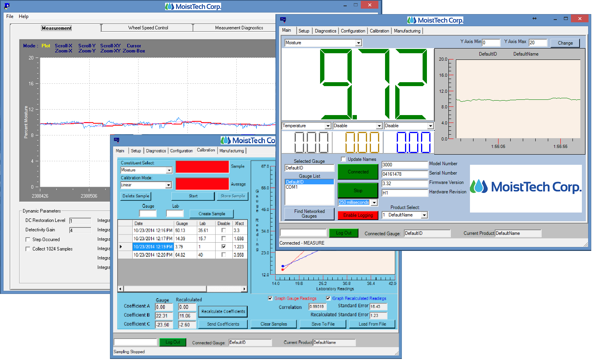Open the rightmost Disable display dropdown
The image size is (594, 364).
click(x=430, y=126)
